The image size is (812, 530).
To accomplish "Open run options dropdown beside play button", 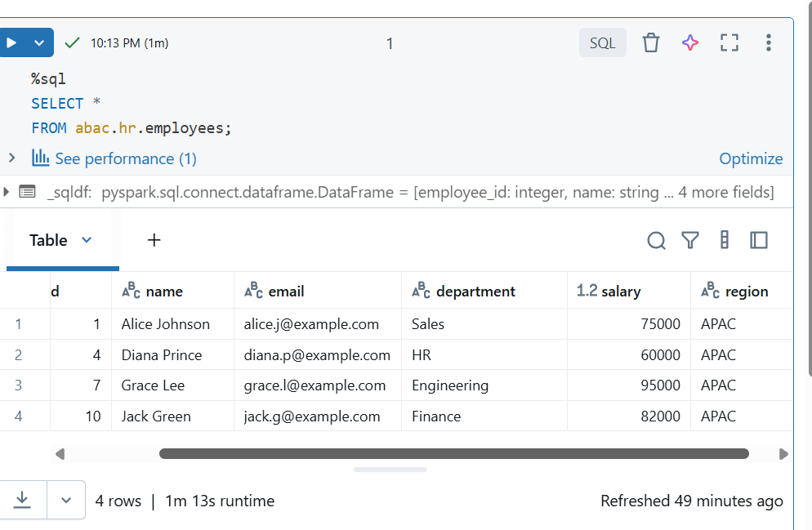I will pyautogui.click(x=39, y=43).
